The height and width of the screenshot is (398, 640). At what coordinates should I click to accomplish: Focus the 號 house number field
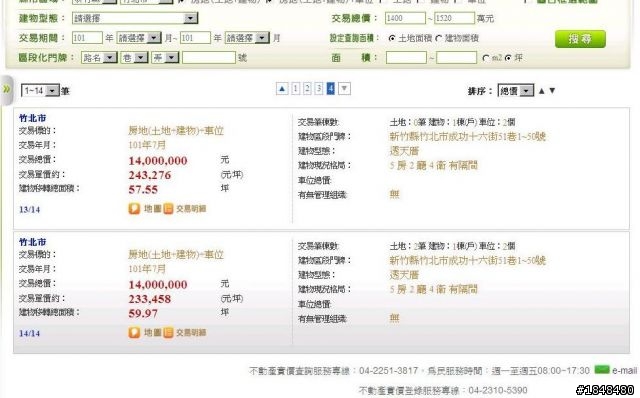coord(209,58)
